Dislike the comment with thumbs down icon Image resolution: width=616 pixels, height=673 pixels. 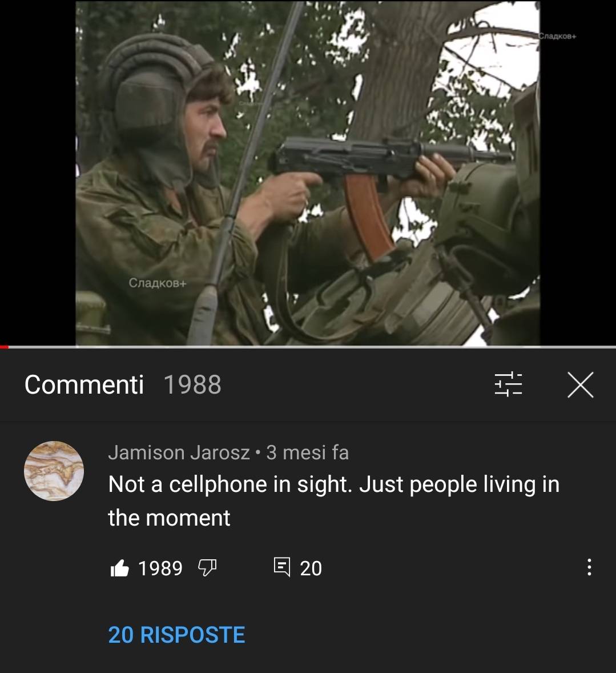pyautogui.click(x=207, y=568)
